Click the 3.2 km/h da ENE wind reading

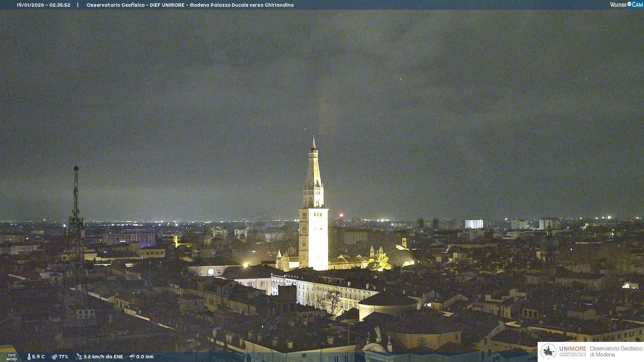(103, 357)
